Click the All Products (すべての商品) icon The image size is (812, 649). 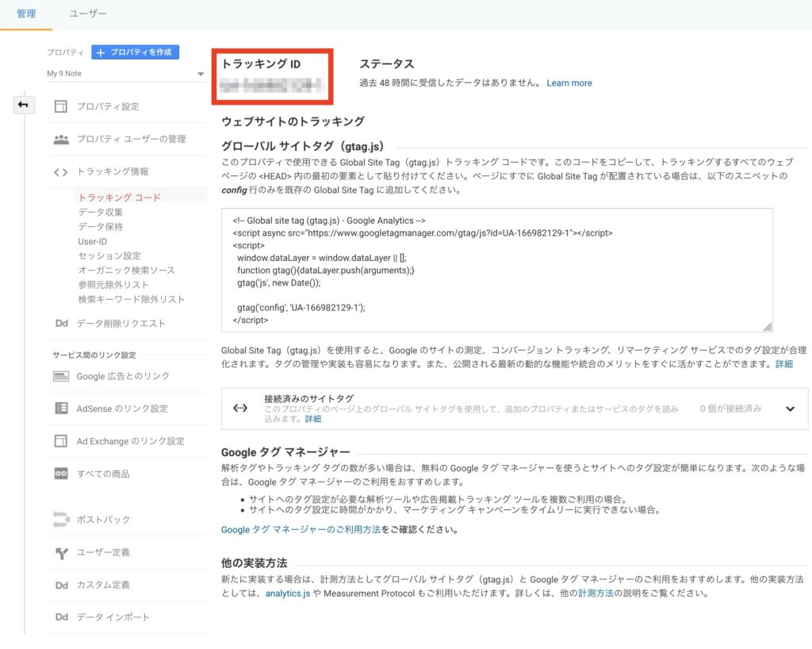tap(61, 474)
